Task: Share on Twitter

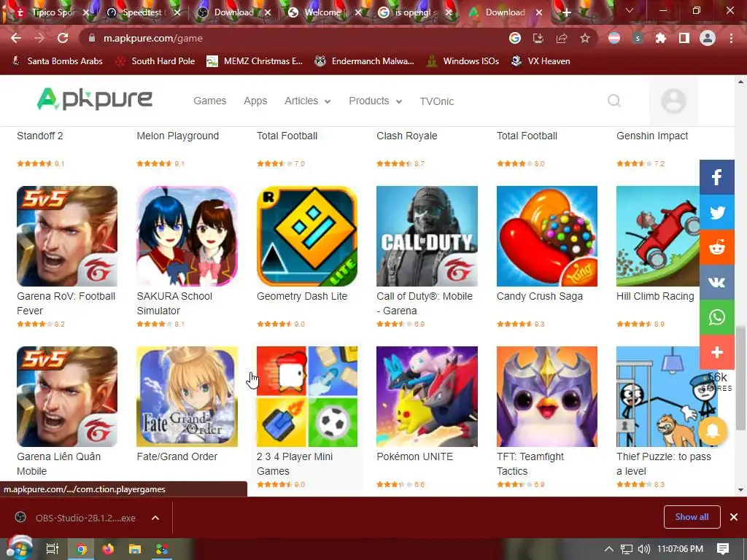Action: 717,212
